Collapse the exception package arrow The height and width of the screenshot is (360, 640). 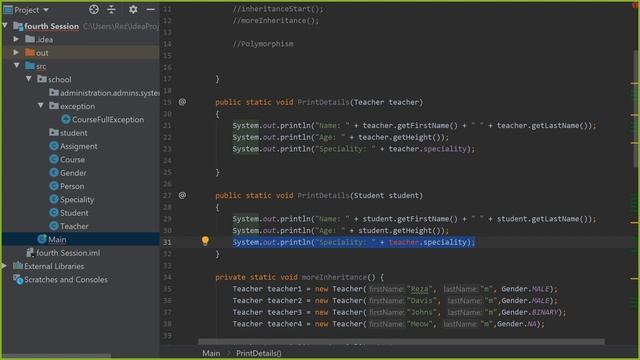coord(41,106)
